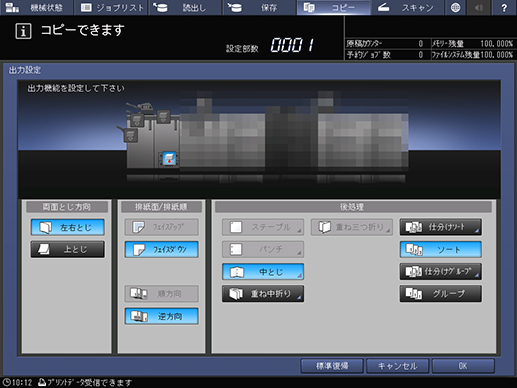The height and width of the screenshot is (388, 517).
Task: Open 重ね中折り fold options
Action: coord(263,294)
